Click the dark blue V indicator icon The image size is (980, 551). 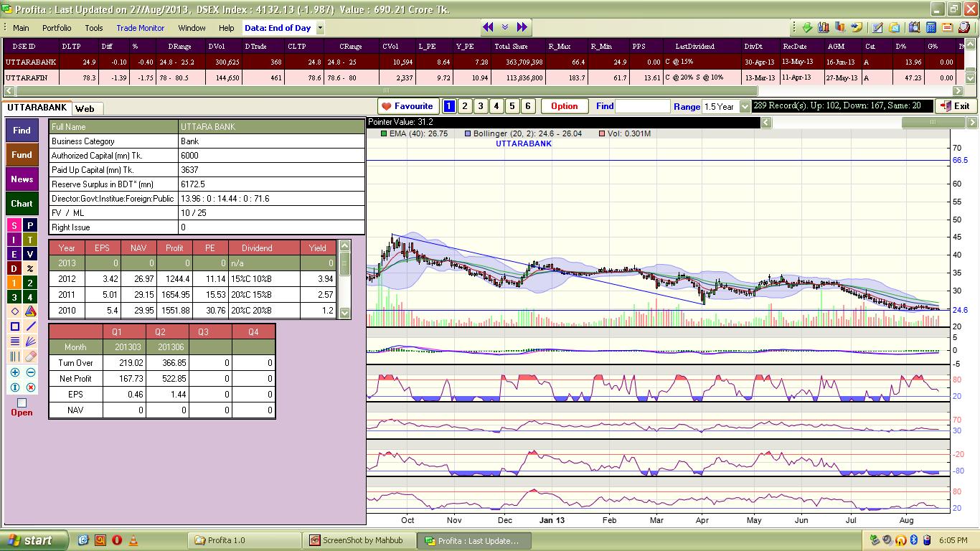(30, 254)
